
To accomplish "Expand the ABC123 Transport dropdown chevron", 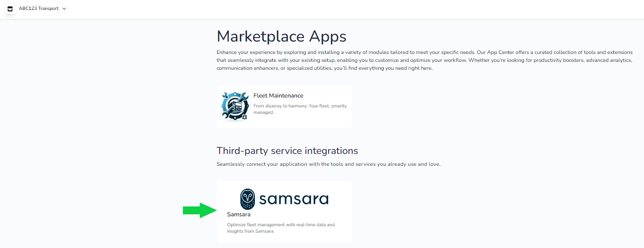I will pyautogui.click(x=64, y=9).
